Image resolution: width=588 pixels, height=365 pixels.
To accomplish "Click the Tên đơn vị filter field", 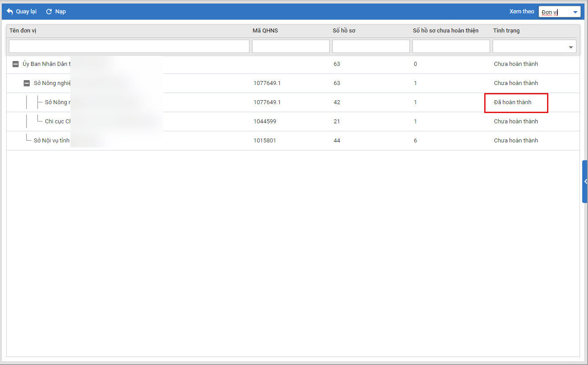I will click(129, 46).
